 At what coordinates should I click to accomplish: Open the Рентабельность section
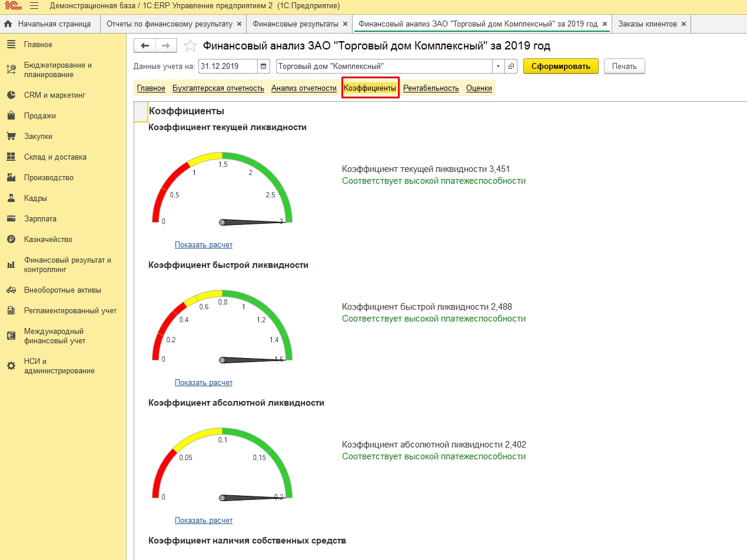431,88
